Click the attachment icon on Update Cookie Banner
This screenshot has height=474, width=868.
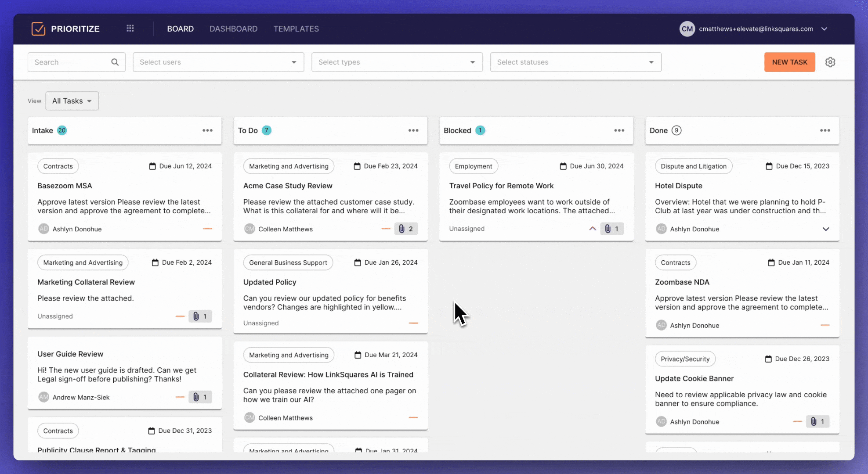(x=814, y=421)
